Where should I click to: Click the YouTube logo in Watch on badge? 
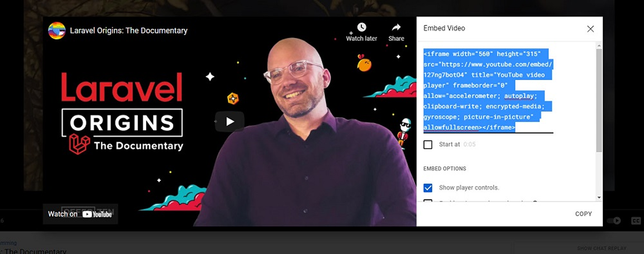tap(97, 214)
